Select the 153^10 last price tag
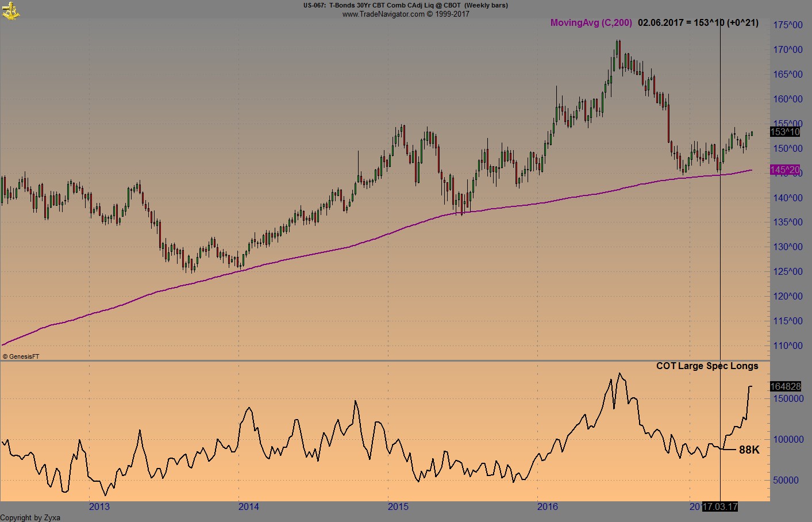The image size is (812, 522). 785,133
